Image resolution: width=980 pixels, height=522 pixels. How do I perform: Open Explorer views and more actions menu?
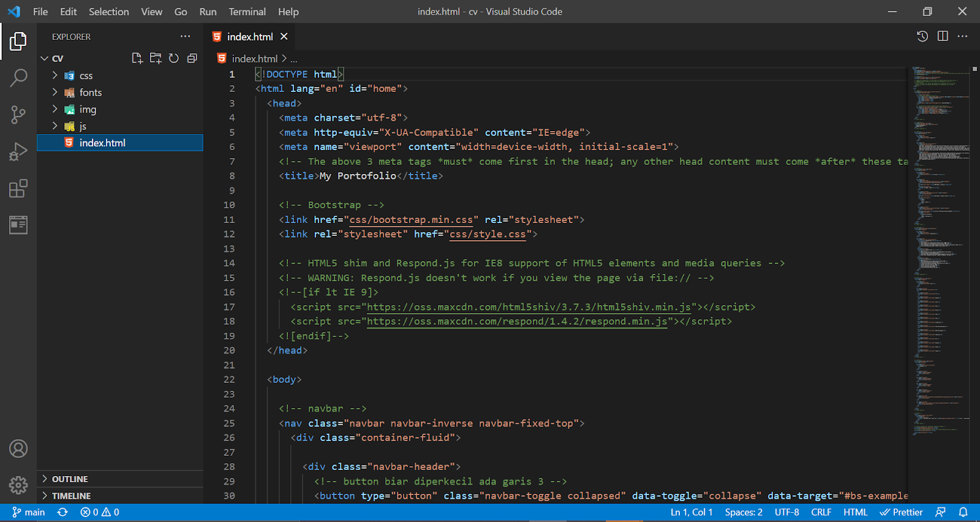click(186, 37)
